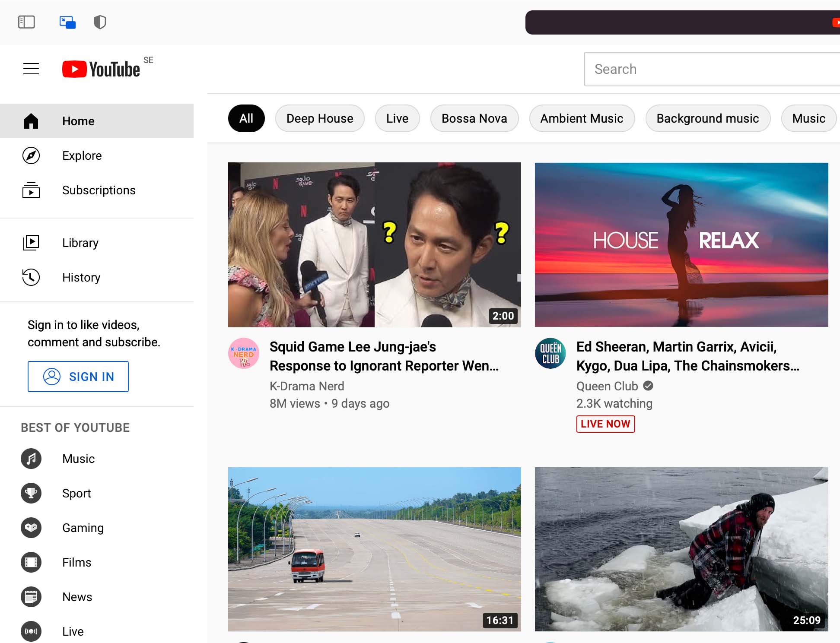The image size is (840, 643).
Task: Open the Squid Game interview thumbnail
Action: coord(374,244)
